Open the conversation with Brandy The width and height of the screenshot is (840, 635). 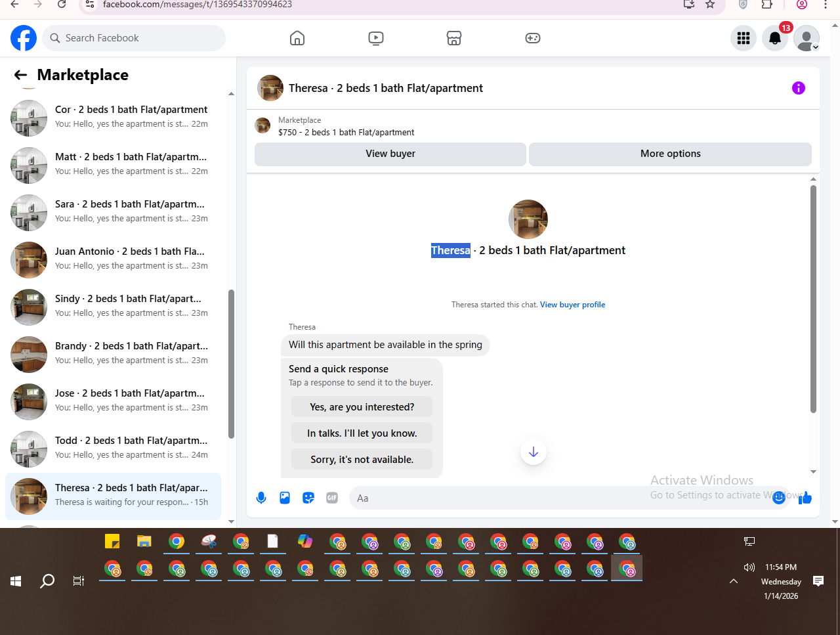(113, 355)
